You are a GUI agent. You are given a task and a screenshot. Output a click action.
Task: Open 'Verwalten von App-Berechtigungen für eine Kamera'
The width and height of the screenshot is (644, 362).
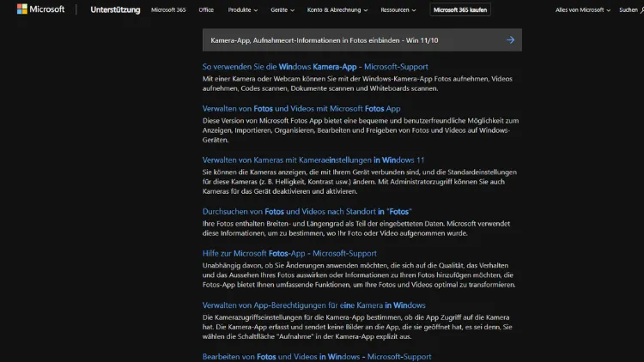[313, 305]
